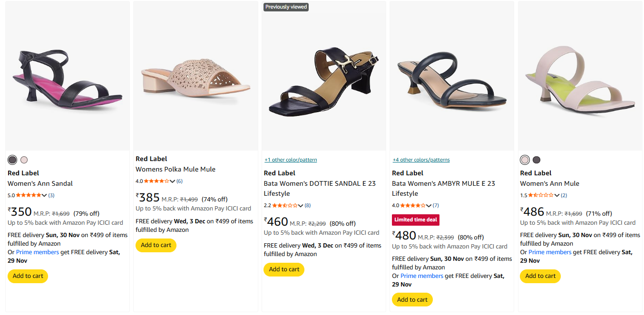The image size is (644, 315).
Task: Expand rating chevron for Polka Mule
Action: (x=173, y=181)
